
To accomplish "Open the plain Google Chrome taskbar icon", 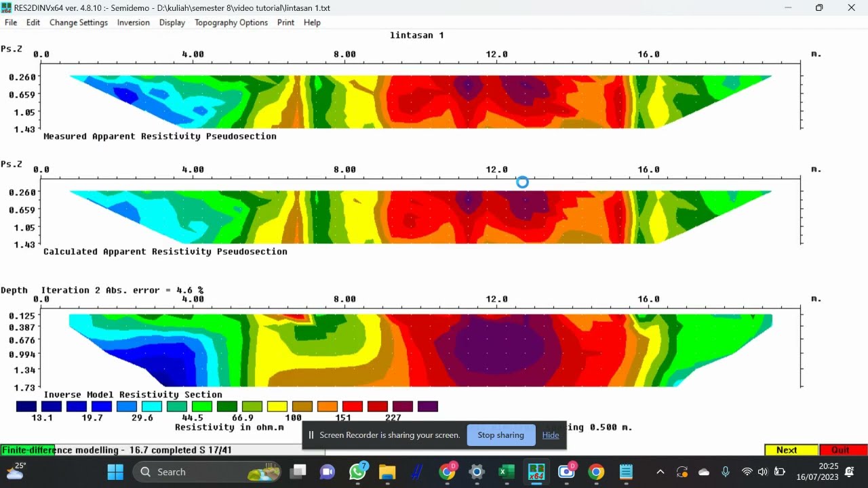I will pyautogui.click(x=596, y=472).
